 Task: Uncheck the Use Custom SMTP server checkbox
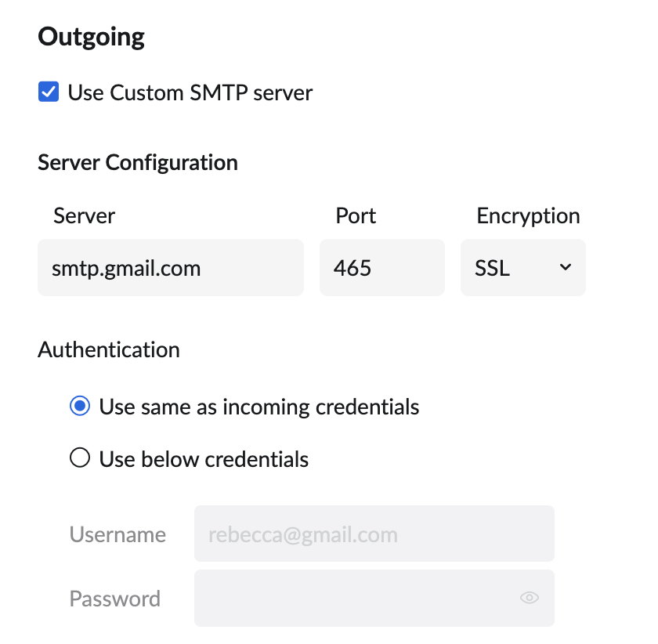click(49, 92)
